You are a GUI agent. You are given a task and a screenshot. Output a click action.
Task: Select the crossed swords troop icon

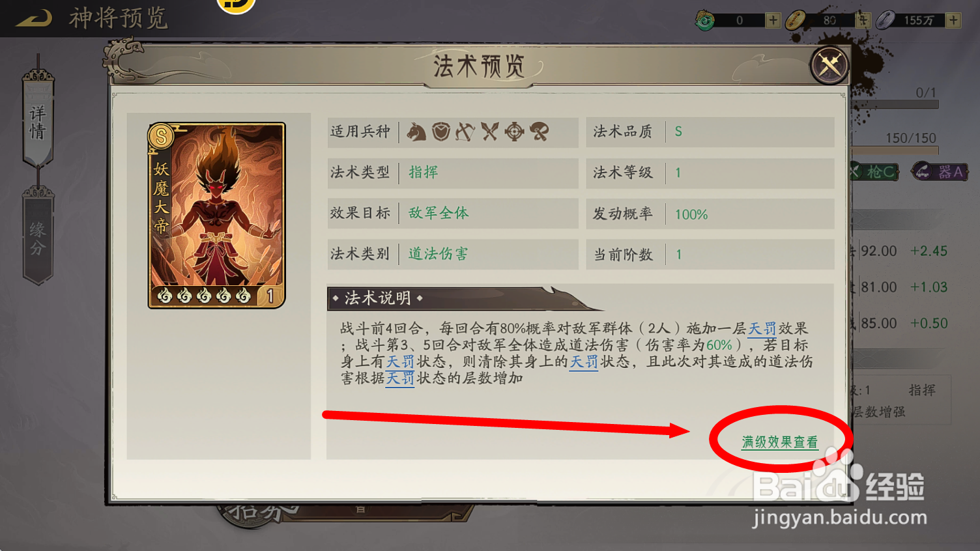tap(489, 132)
